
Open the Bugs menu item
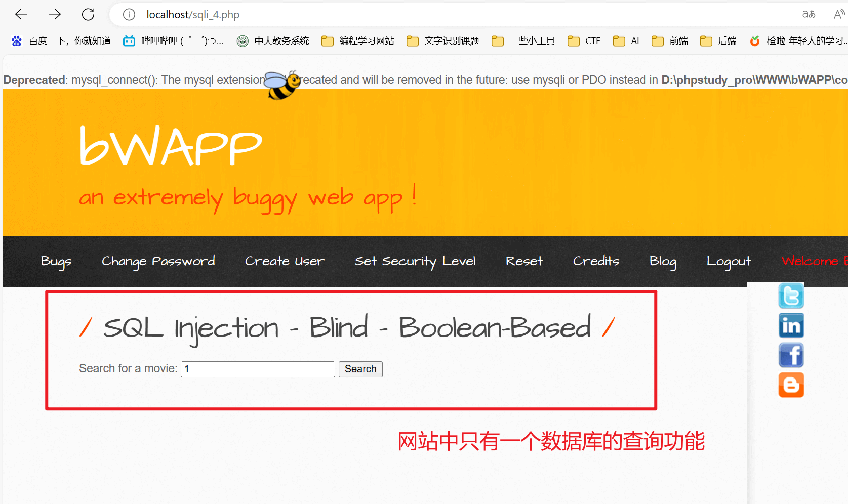point(56,261)
